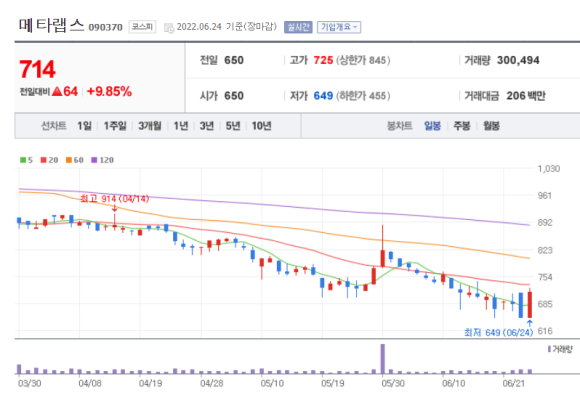Screen dimensions: 580x400
Task: Click the 1,030 price axis label
Action: pos(549,169)
